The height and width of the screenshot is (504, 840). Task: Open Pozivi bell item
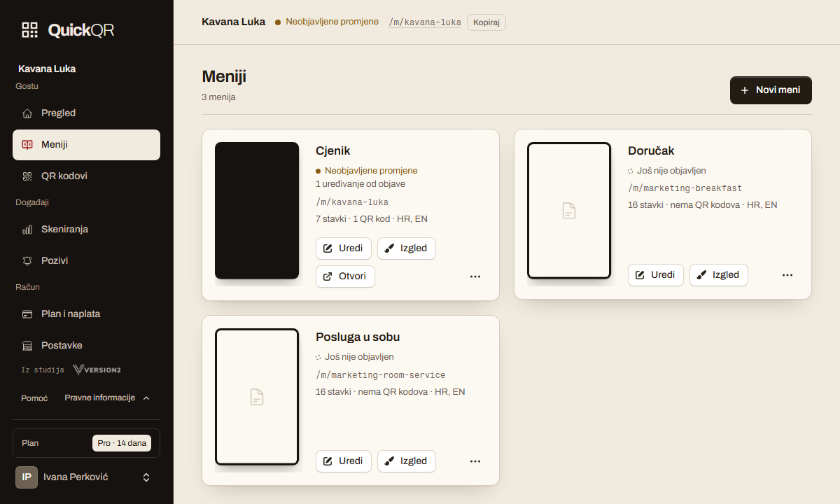pos(86,260)
